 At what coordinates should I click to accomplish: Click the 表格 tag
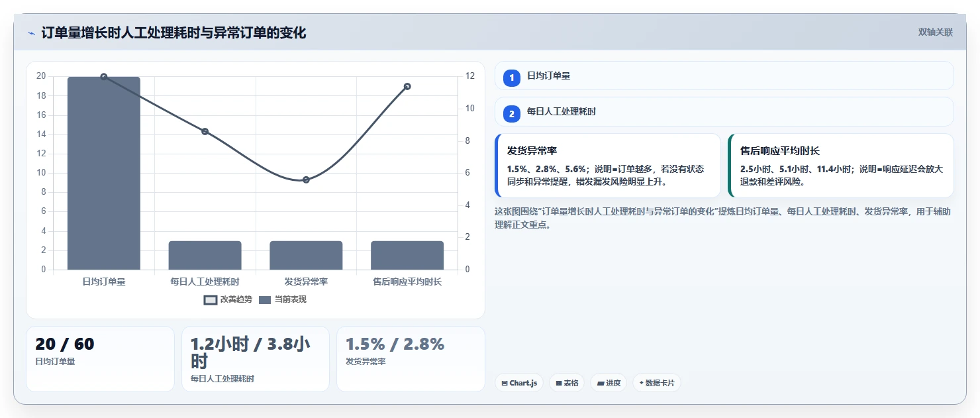[567, 383]
